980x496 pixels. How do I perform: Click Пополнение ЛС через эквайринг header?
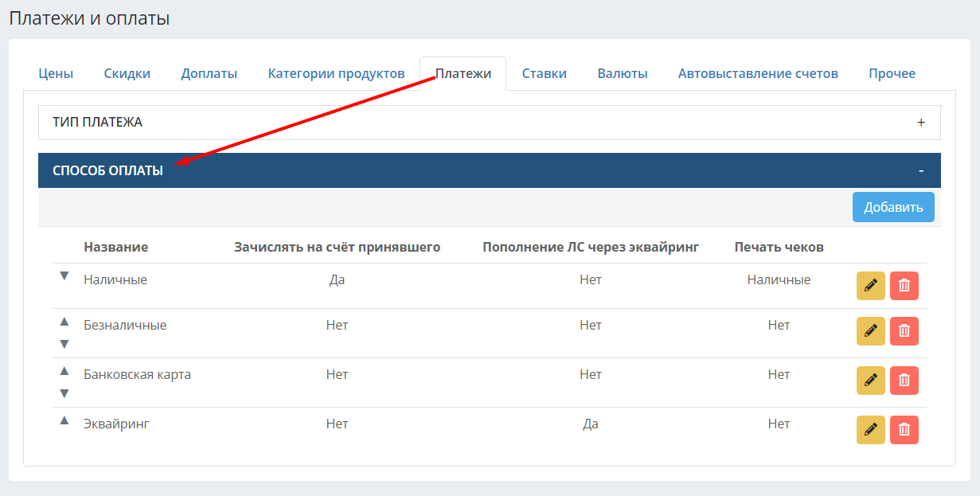(591, 247)
